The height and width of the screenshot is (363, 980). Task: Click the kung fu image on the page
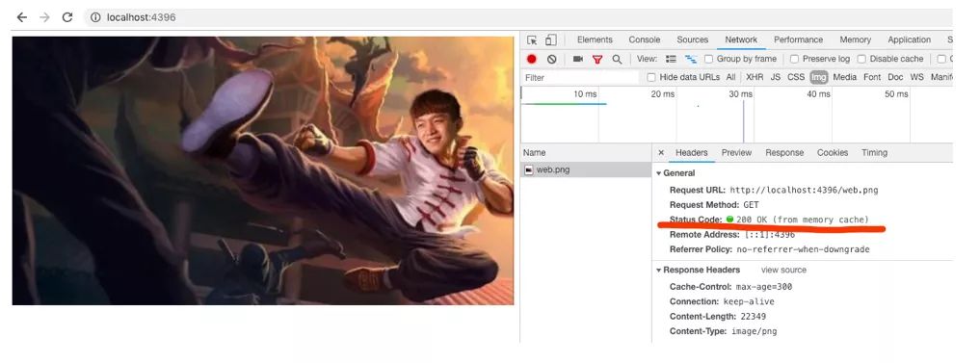(263, 170)
